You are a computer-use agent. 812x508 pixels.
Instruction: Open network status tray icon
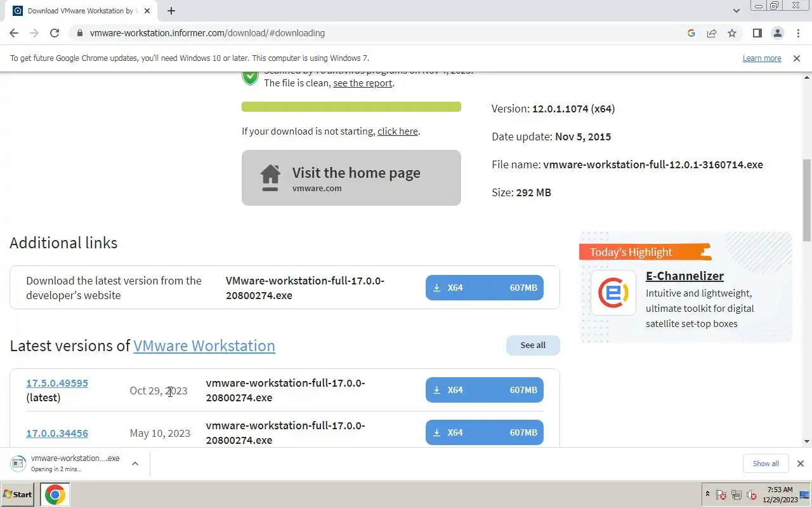pyautogui.click(x=737, y=495)
